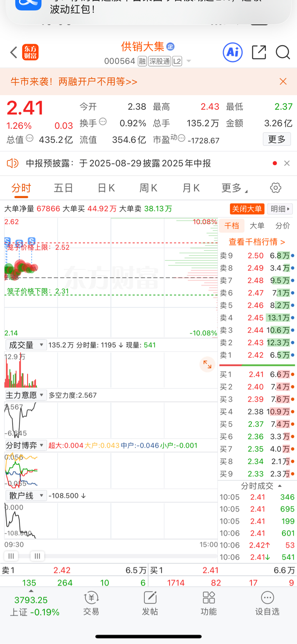The height and width of the screenshot is (644, 297).
Task: Tap the L2 level badge
Action: click(177, 61)
